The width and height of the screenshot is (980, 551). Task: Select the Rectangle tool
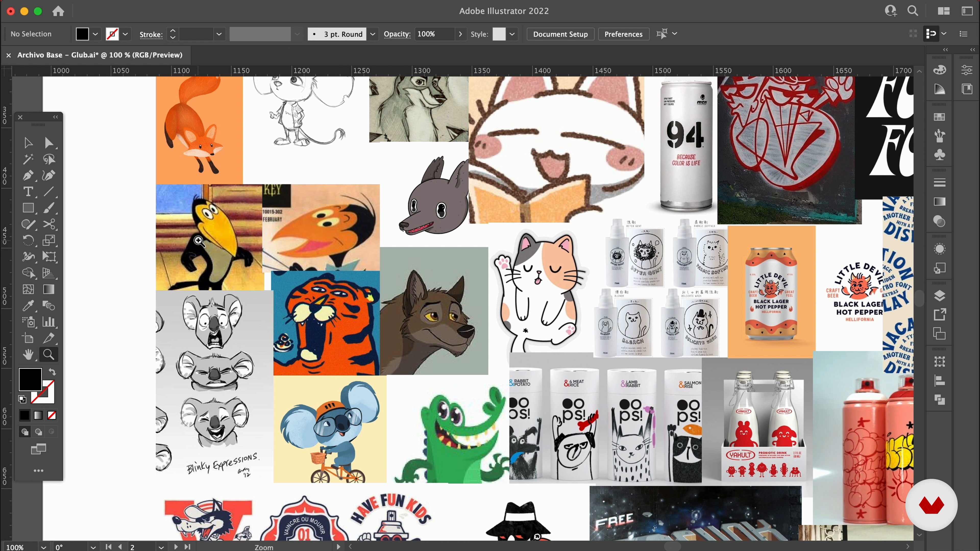(28, 208)
